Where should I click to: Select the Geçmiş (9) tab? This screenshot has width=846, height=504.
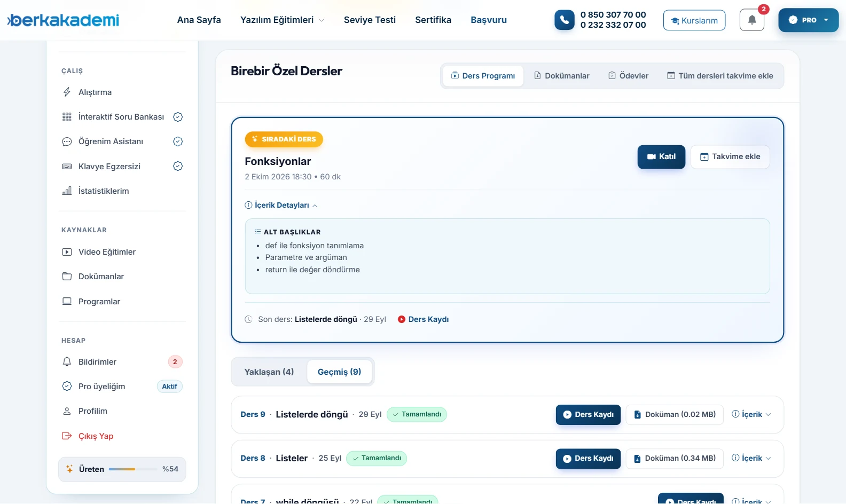pos(339,372)
